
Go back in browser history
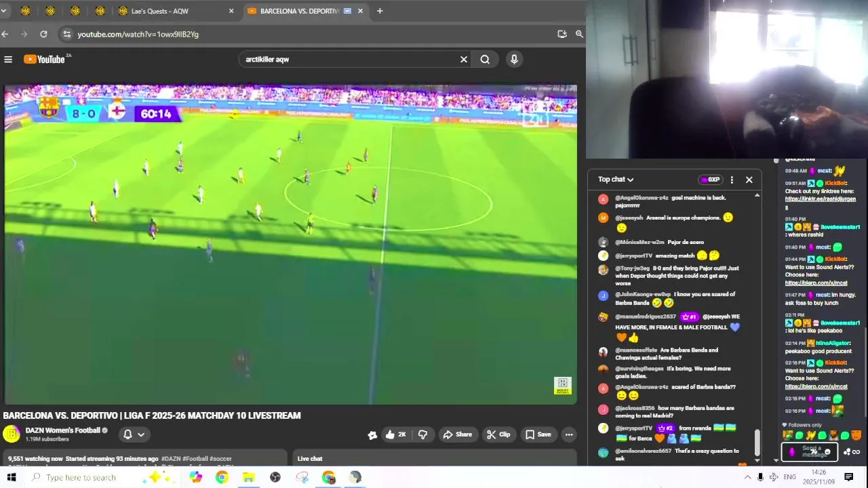5,34
